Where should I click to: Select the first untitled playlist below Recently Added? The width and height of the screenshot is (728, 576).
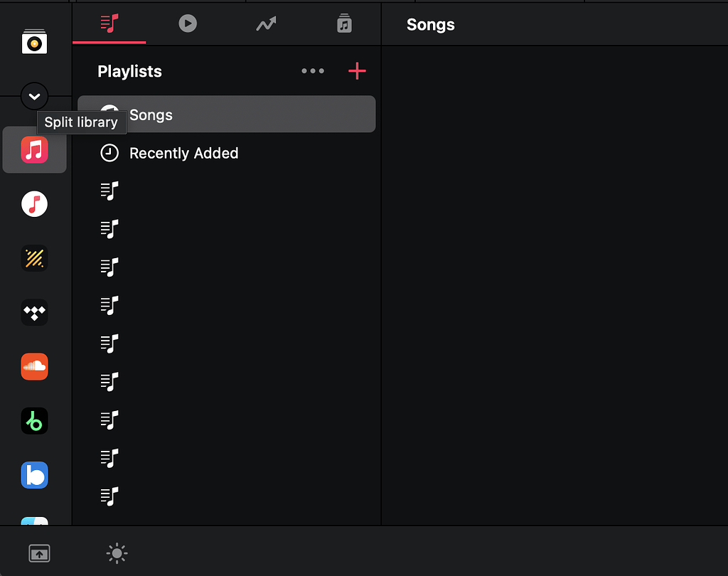[x=109, y=191]
